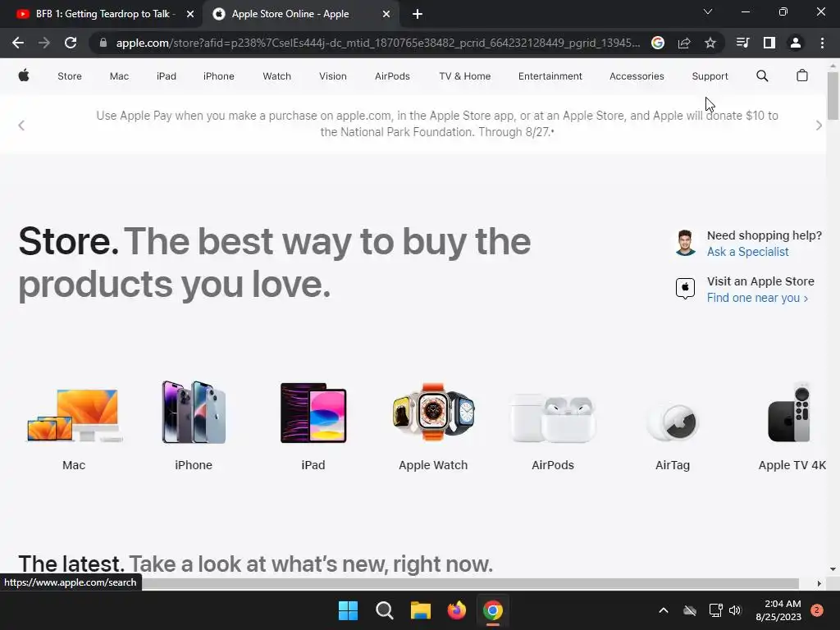Click the Google icon in address bar

coord(657,43)
